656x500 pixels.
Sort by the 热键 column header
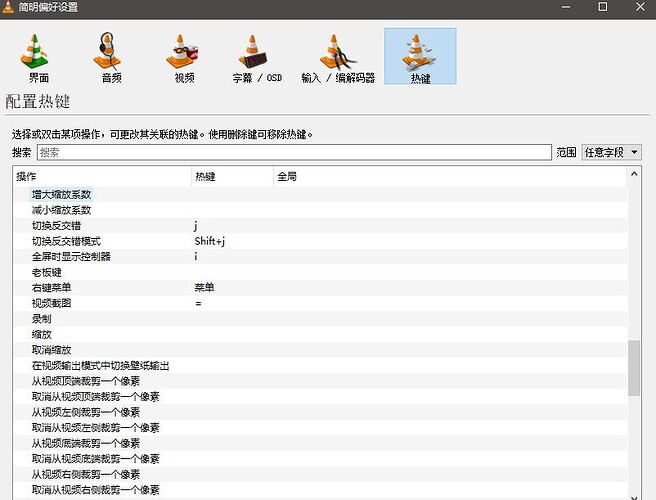230,177
